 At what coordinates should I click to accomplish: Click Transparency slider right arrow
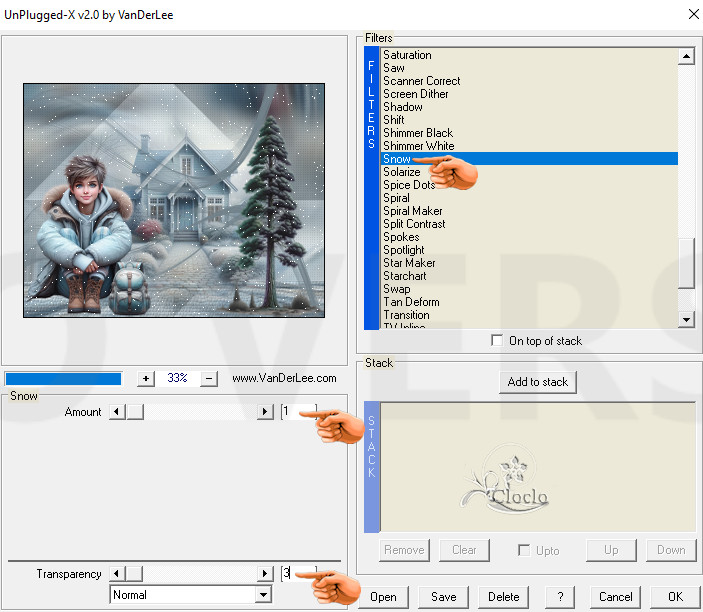[x=265, y=574]
